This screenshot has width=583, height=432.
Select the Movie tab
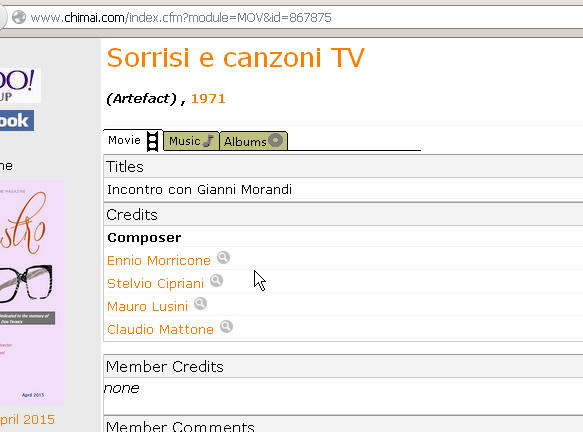tap(133, 141)
